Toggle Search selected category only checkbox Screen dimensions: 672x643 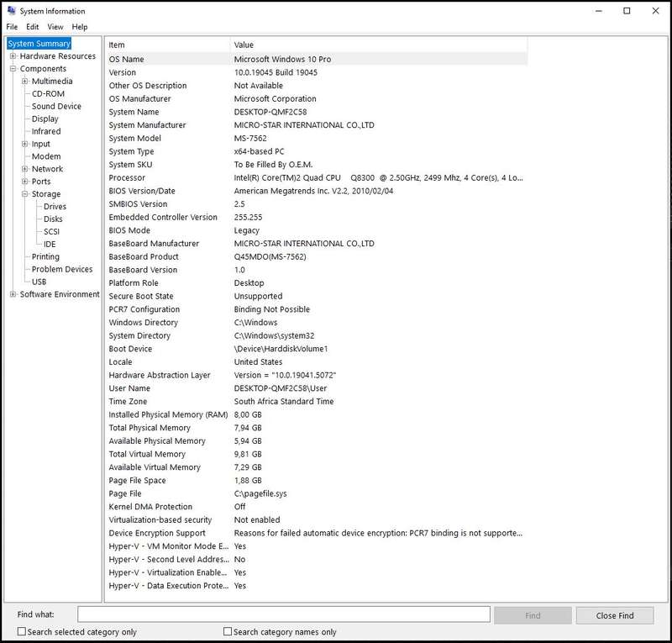(x=22, y=631)
